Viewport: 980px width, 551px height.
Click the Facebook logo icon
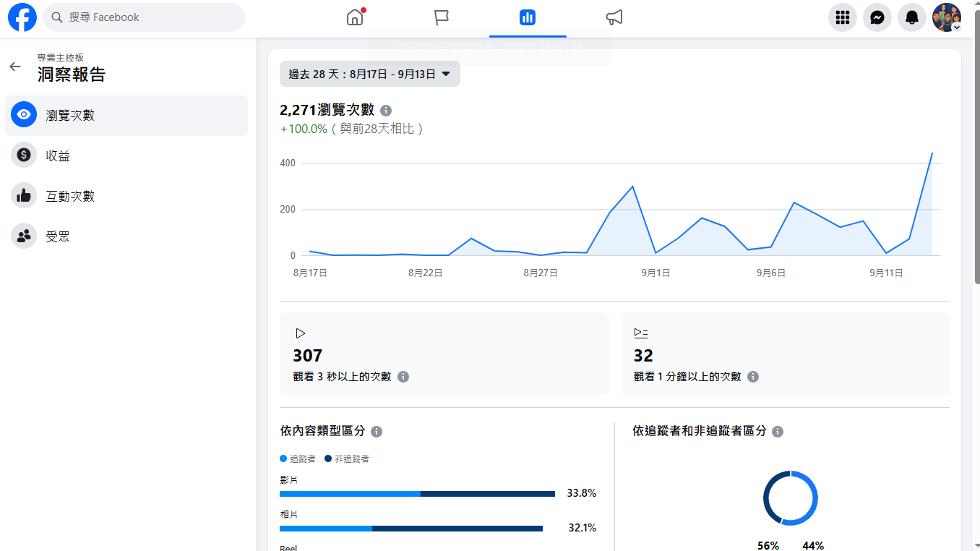point(22,17)
